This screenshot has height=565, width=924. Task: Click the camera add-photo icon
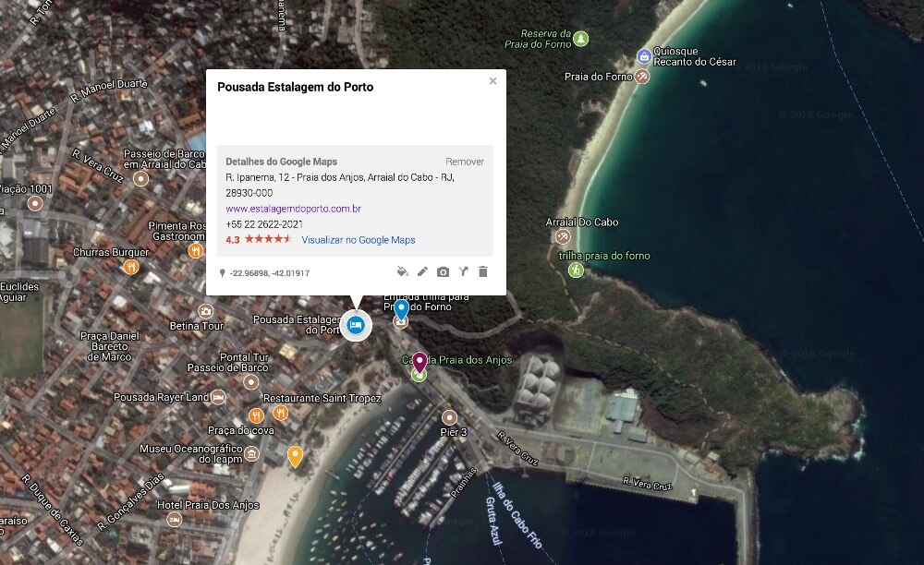pos(443,272)
